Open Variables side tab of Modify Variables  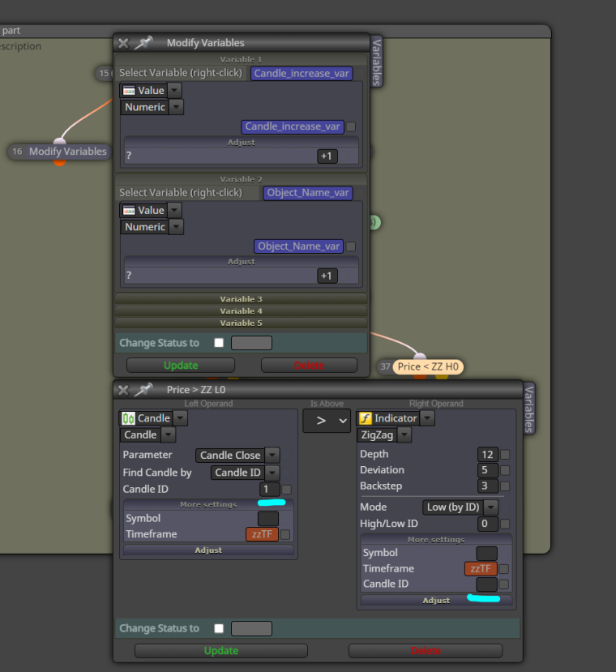click(376, 62)
